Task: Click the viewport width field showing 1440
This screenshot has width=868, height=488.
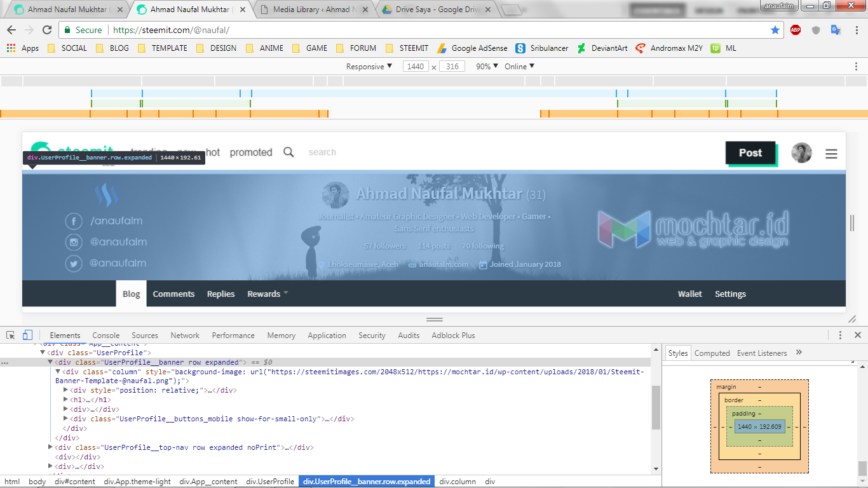Action: click(416, 67)
